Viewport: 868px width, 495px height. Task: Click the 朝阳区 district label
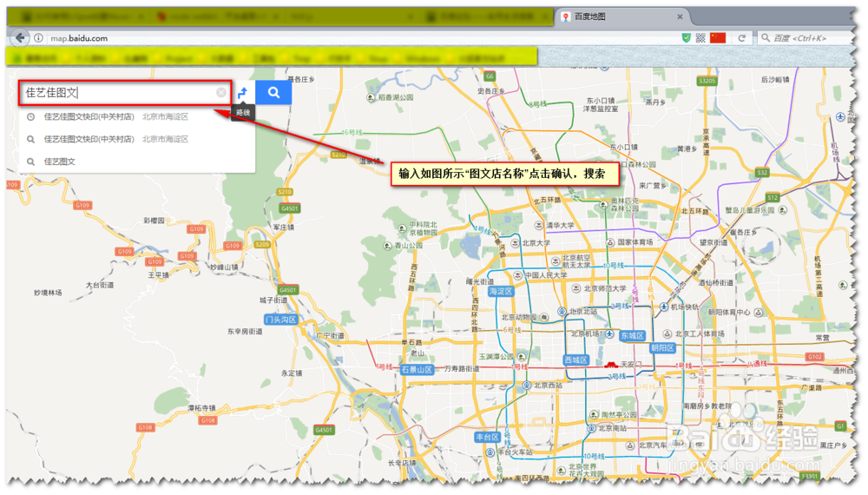coord(662,347)
